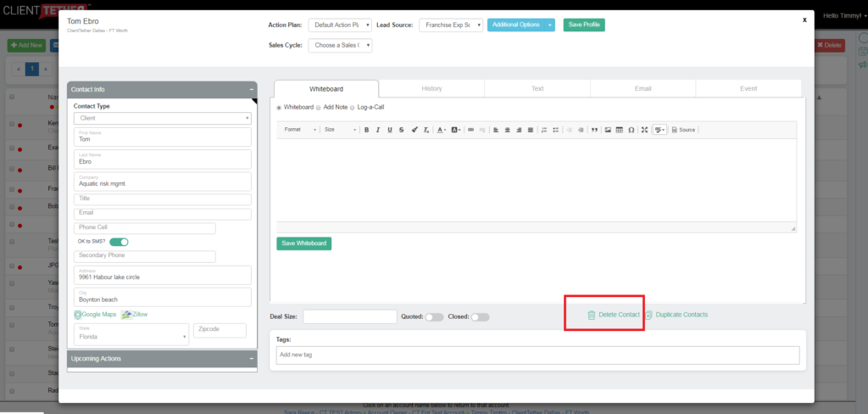868x414 pixels.
Task: Click the block quote icon
Action: tap(594, 130)
